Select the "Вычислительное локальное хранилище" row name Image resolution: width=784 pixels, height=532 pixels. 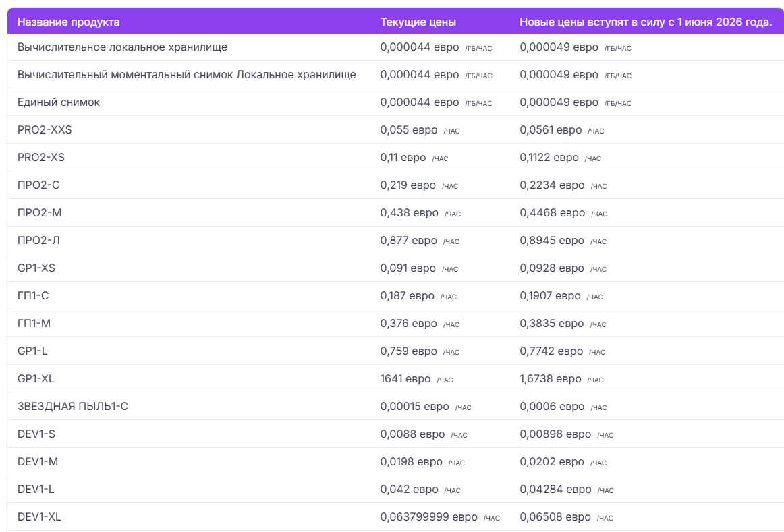point(122,47)
